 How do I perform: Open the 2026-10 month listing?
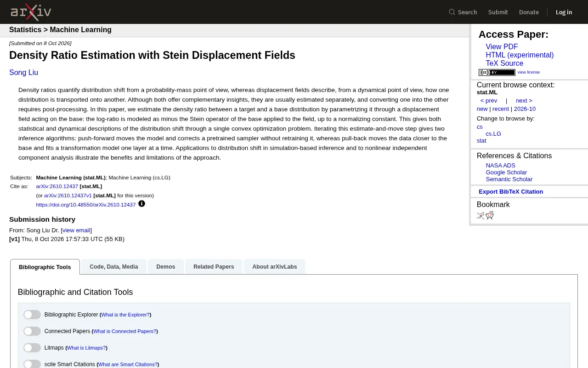pyautogui.click(x=525, y=109)
